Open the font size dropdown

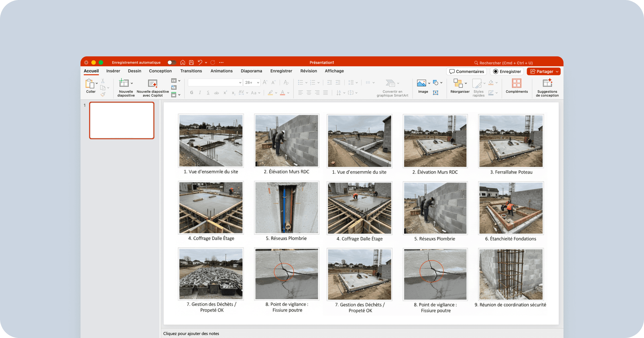coord(258,83)
